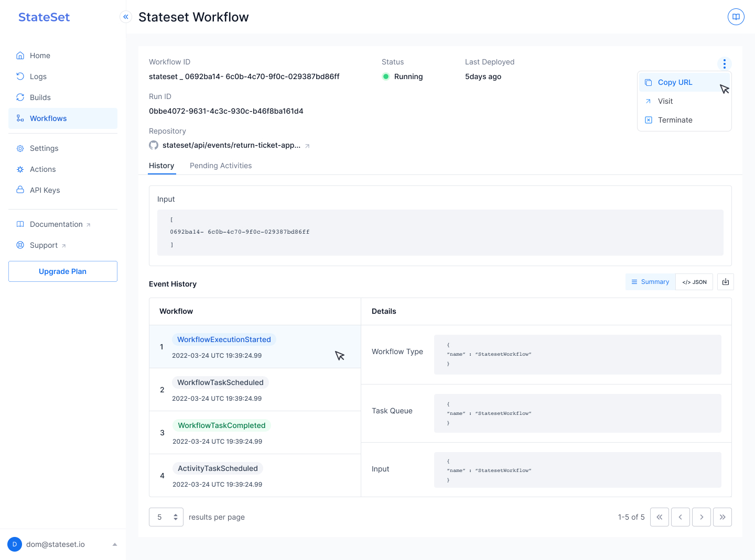
Task: Select the WorkflowExecutionStarted event row
Action: (255, 347)
